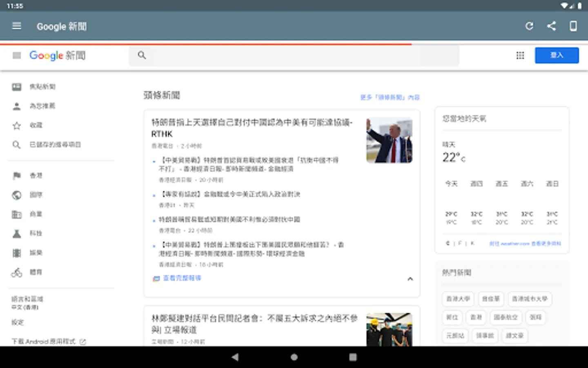Select 香港 news category
This screenshot has height=368, width=588.
tap(36, 176)
